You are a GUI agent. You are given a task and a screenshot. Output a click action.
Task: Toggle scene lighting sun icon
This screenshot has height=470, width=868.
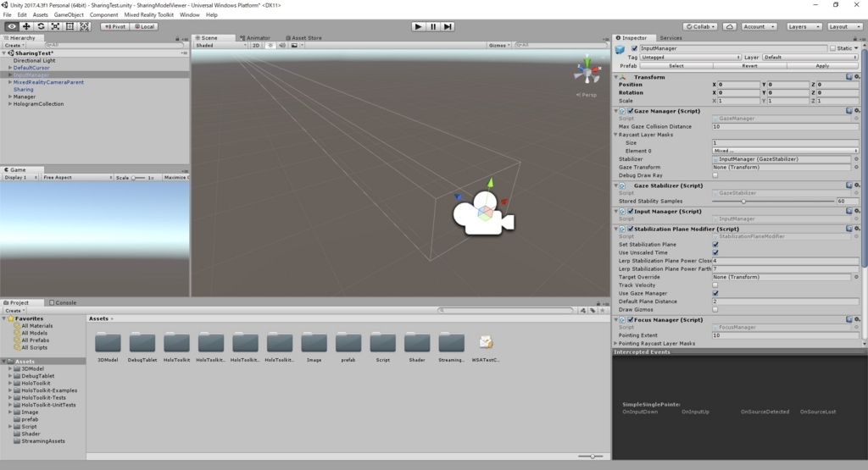click(x=270, y=46)
